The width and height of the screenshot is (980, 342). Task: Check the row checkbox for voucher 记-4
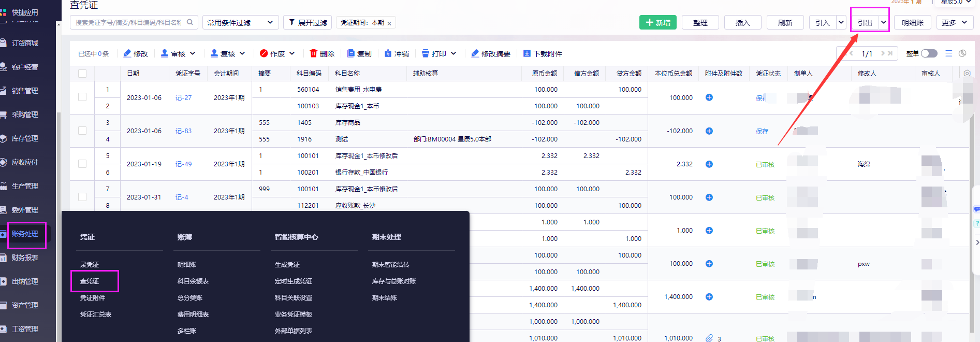(x=82, y=197)
